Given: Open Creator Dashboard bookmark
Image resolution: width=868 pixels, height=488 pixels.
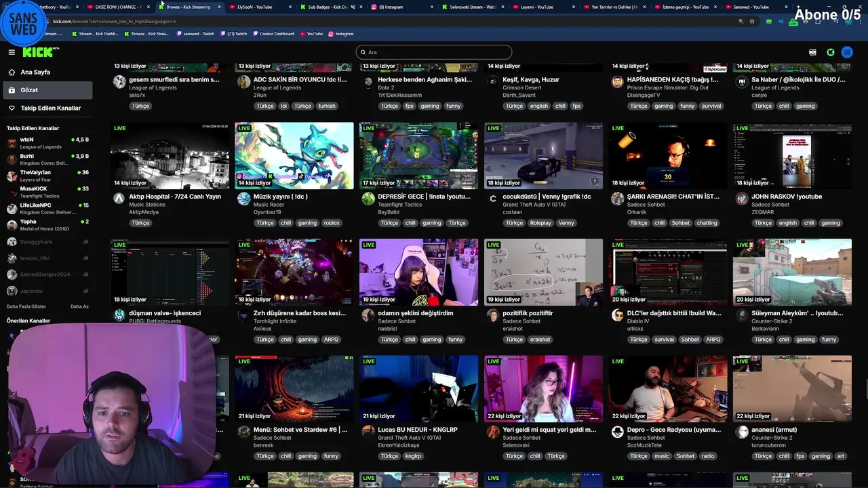Looking at the screenshot, I should 273,33.
